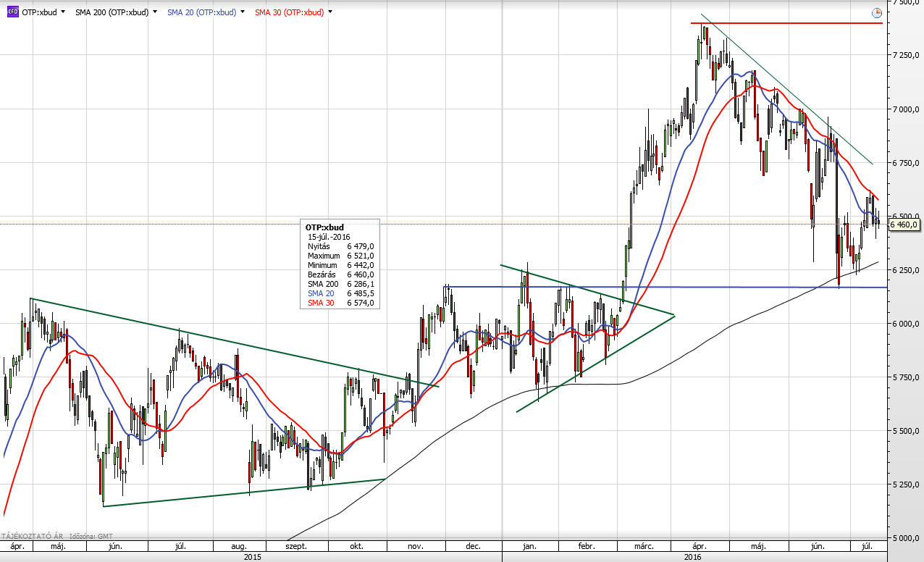Click the nov. month on time axis

pyautogui.click(x=416, y=546)
